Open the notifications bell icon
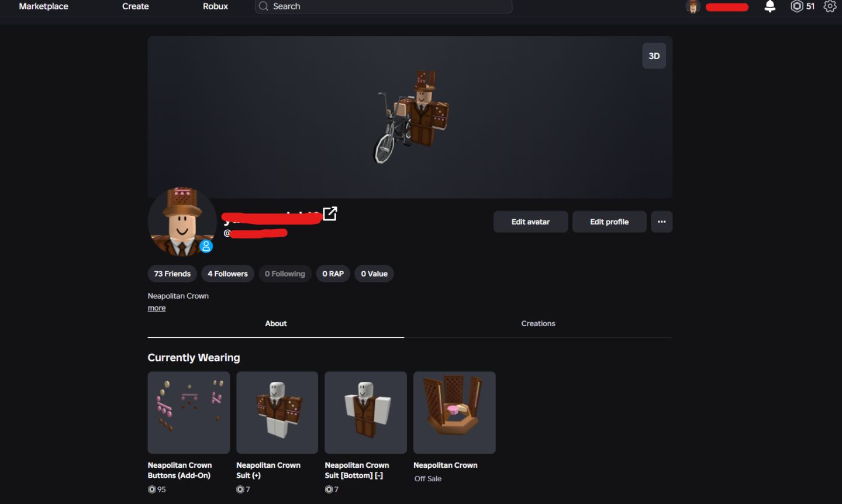Image resolution: width=842 pixels, height=504 pixels. (770, 6)
